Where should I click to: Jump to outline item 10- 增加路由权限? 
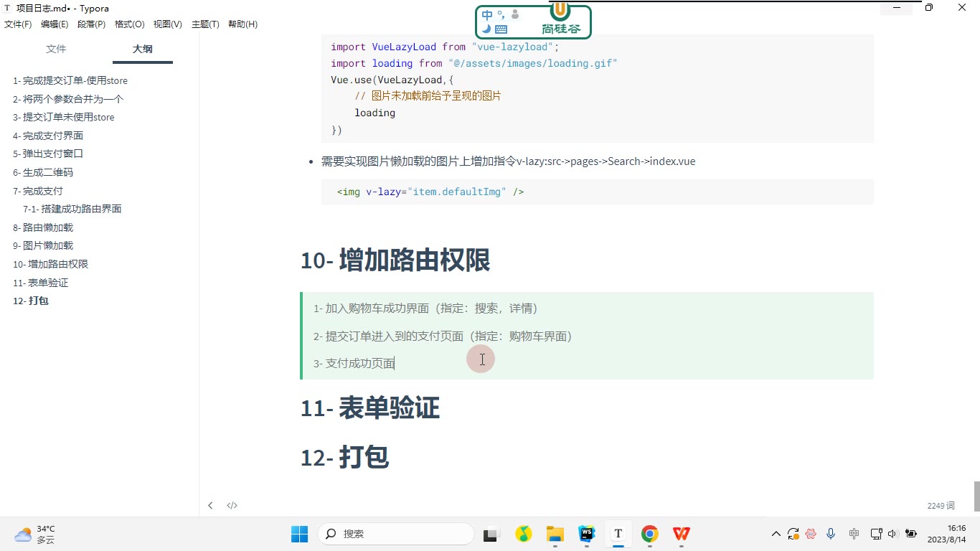click(x=50, y=264)
